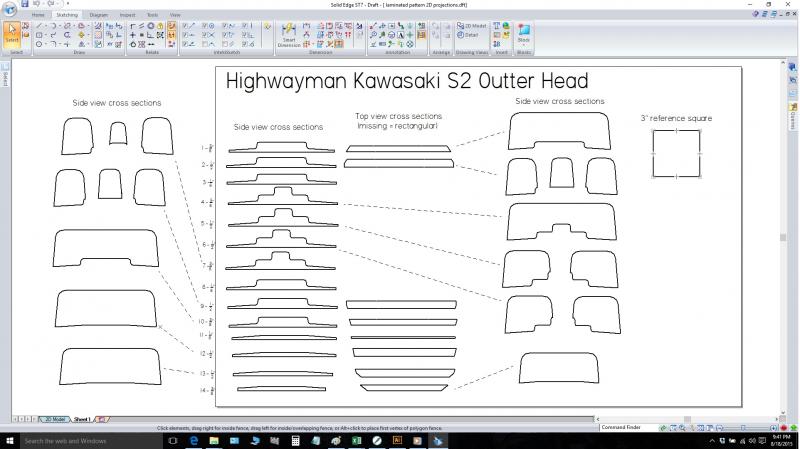Expand the Block dropdown arrow
800x449 pixels.
(x=523, y=45)
